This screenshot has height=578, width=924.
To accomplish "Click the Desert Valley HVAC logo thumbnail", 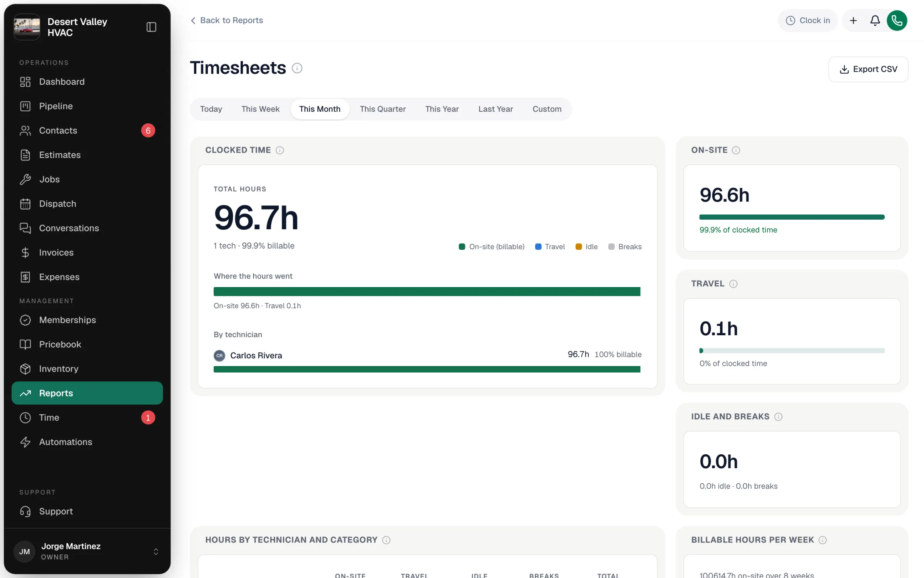I will pyautogui.click(x=27, y=27).
